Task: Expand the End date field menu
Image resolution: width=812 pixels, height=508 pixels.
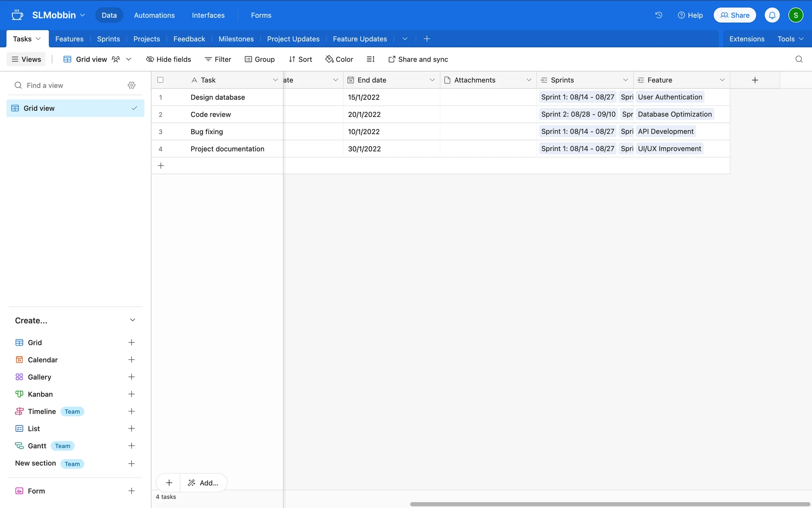Action: coord(432,80)
